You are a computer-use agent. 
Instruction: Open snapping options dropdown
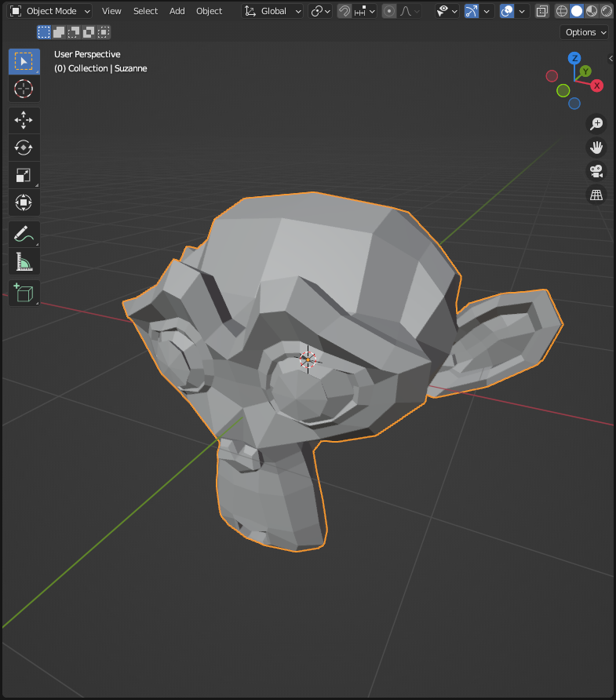click(365, 11)
